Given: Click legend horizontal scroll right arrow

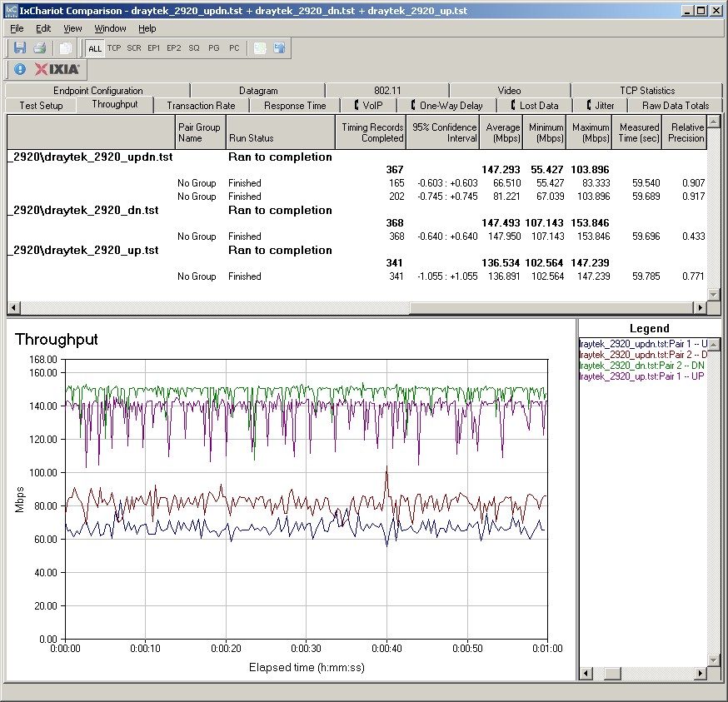Looking at the screenshot, I should pos(701,673).
